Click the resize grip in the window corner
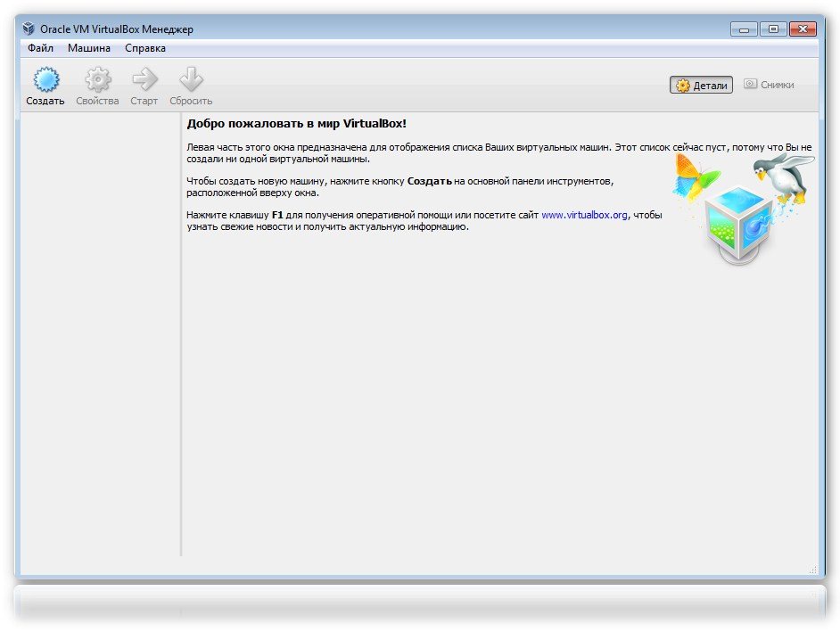Viewport: 840px width, 632px height. click(812, 569)
